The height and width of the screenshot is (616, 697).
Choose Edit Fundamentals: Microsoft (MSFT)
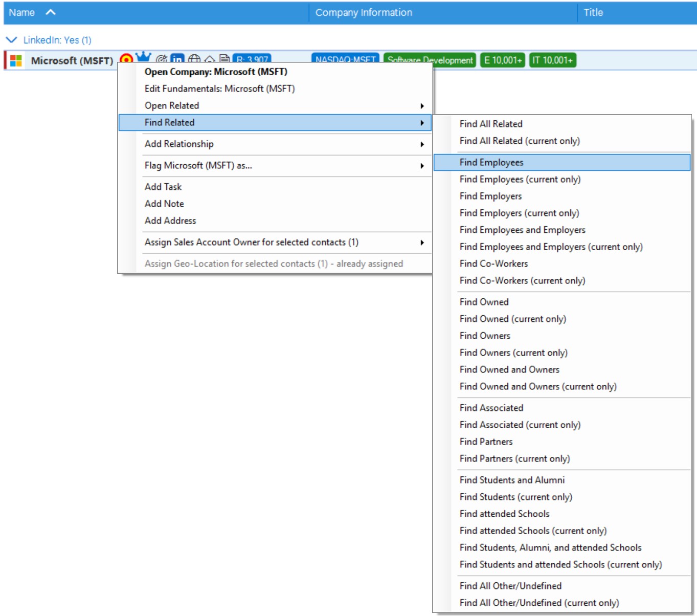click(275, 89)
